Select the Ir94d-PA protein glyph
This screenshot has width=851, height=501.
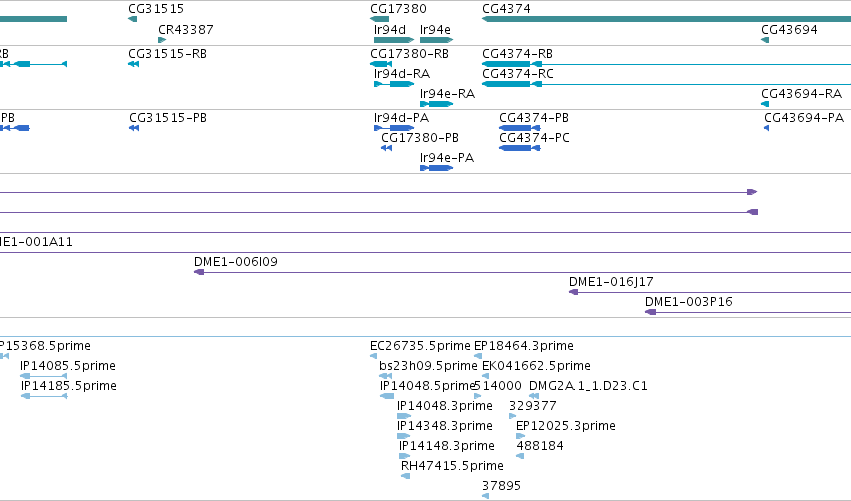(394, 128)
